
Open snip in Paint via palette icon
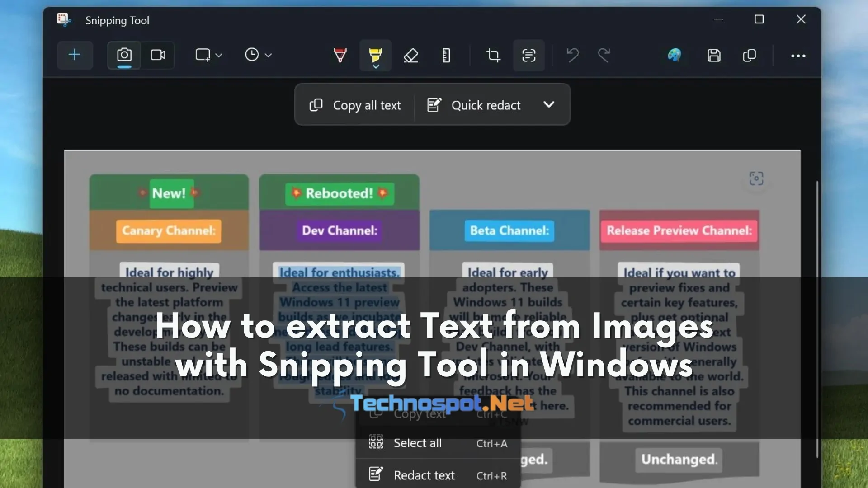click(674, 55)
